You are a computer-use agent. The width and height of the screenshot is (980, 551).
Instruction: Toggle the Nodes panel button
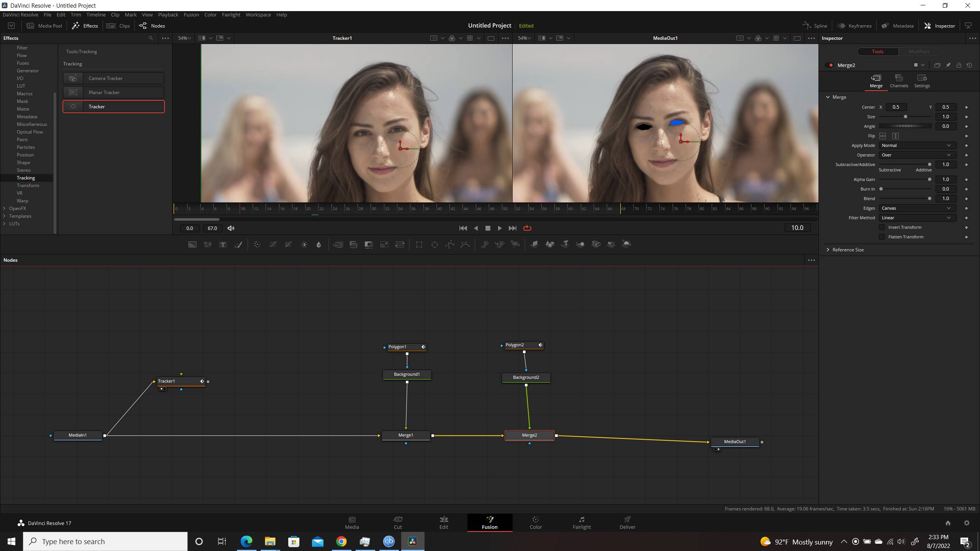pyautogui.click(x=152, y=26)
